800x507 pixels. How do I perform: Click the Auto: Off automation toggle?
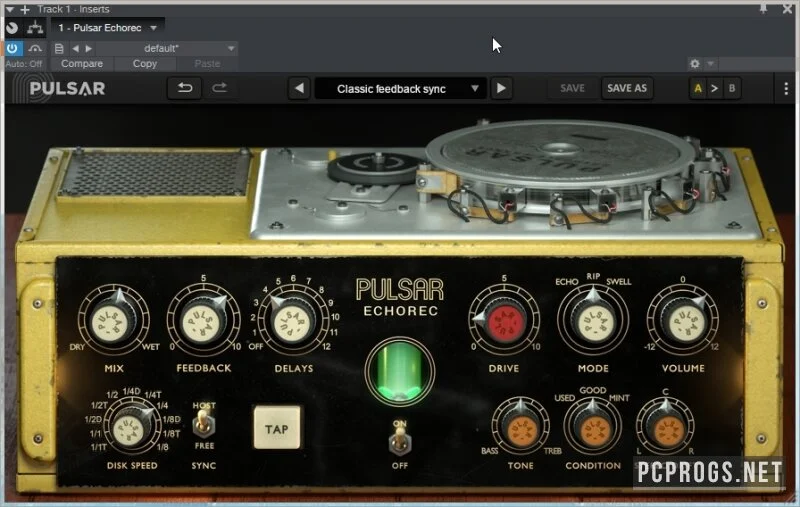(x=24, y=64)
